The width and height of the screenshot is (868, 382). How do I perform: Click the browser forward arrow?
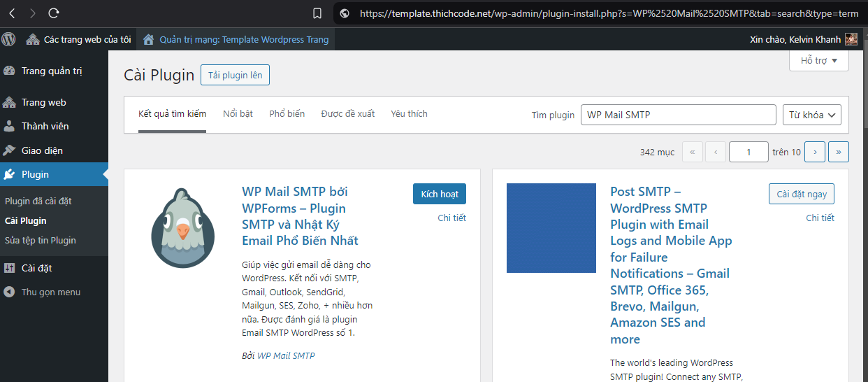(33, 13)
